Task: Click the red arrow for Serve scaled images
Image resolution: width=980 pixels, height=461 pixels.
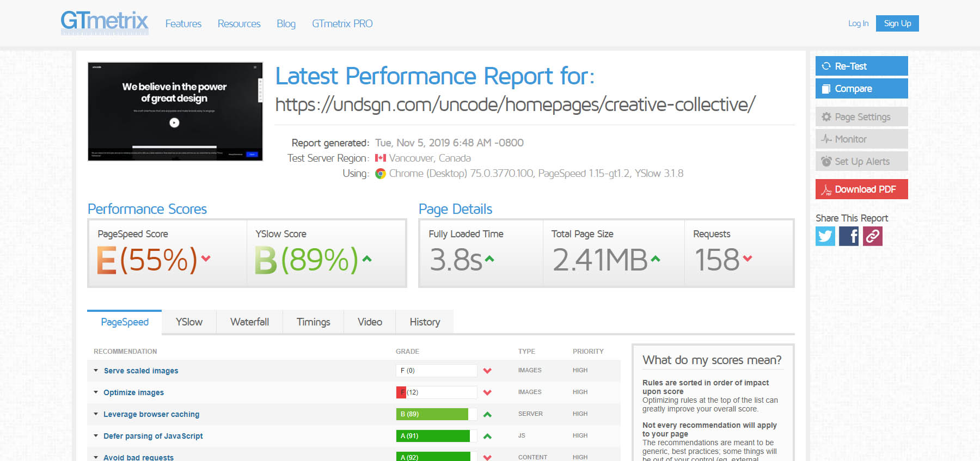Action: click(487, 371)
